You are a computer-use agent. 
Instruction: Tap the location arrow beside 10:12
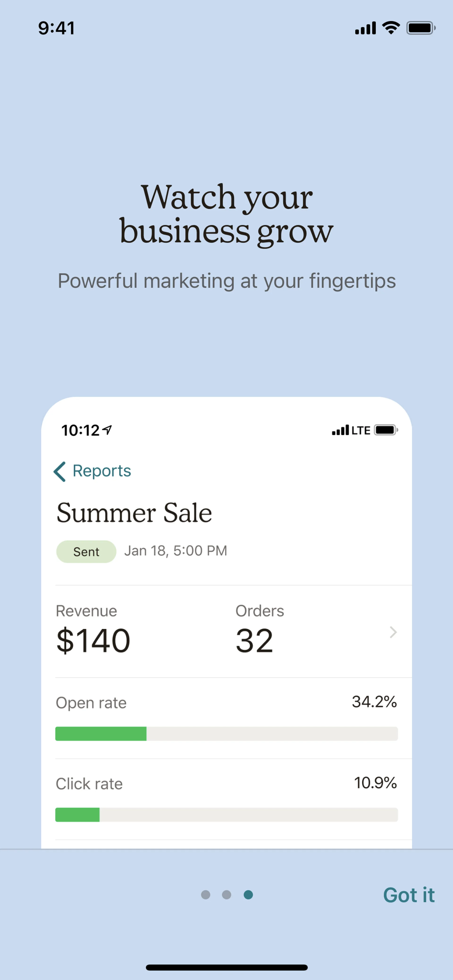107,430
